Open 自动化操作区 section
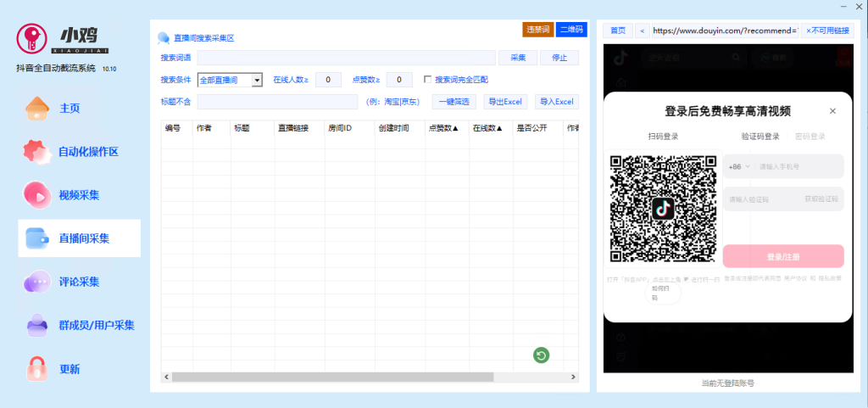868x408 pixels. [x=88, y=152]
